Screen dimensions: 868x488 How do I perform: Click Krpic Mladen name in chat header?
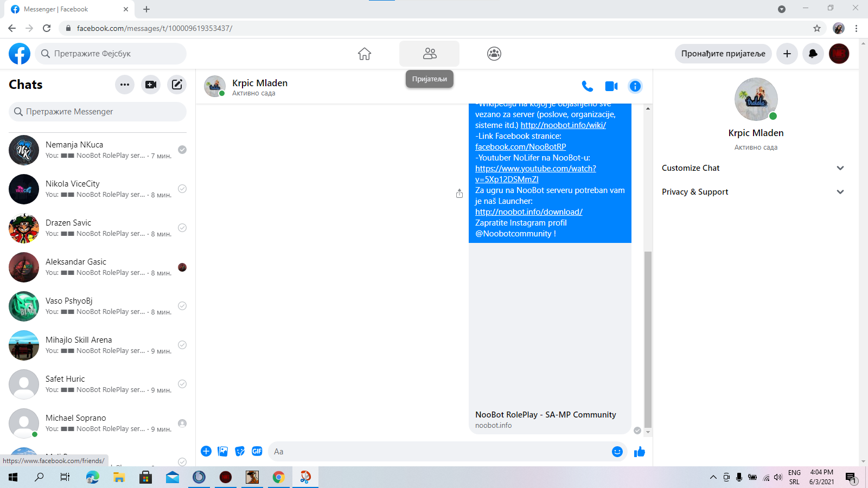click(260, 83)
